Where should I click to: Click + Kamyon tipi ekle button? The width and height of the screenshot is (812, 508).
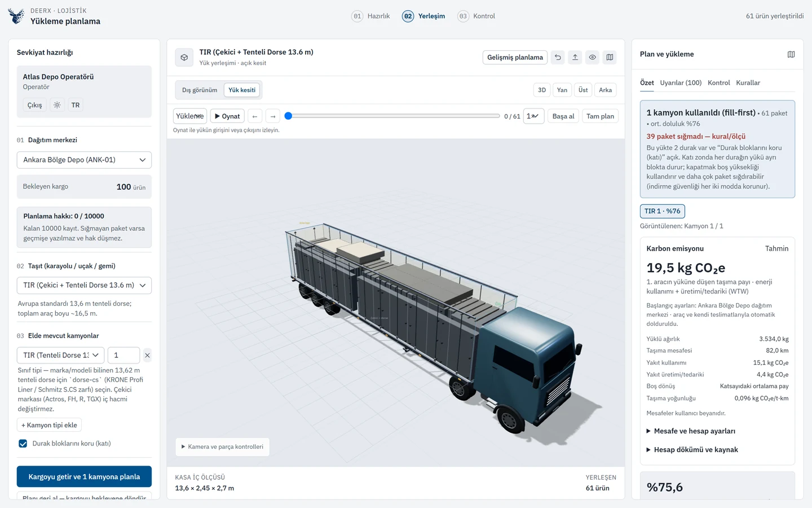49,425
